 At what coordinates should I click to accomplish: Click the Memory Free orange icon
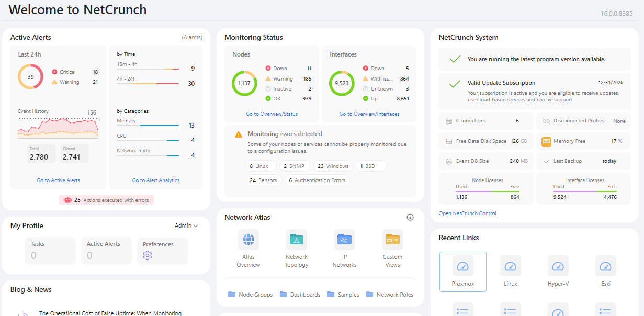(x=546, y=141)
